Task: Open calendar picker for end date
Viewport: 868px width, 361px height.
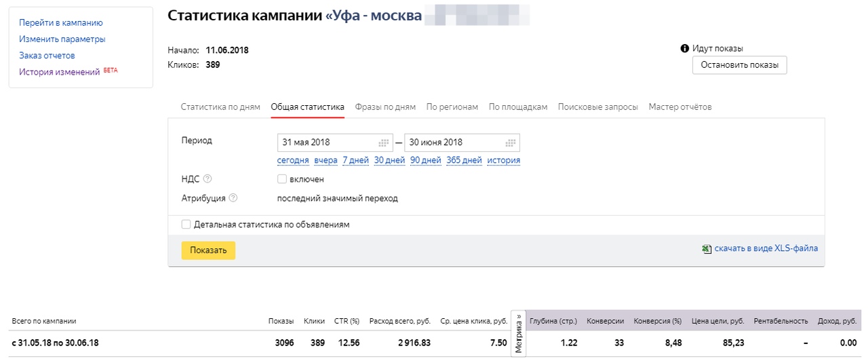Action: coord(511,142)
